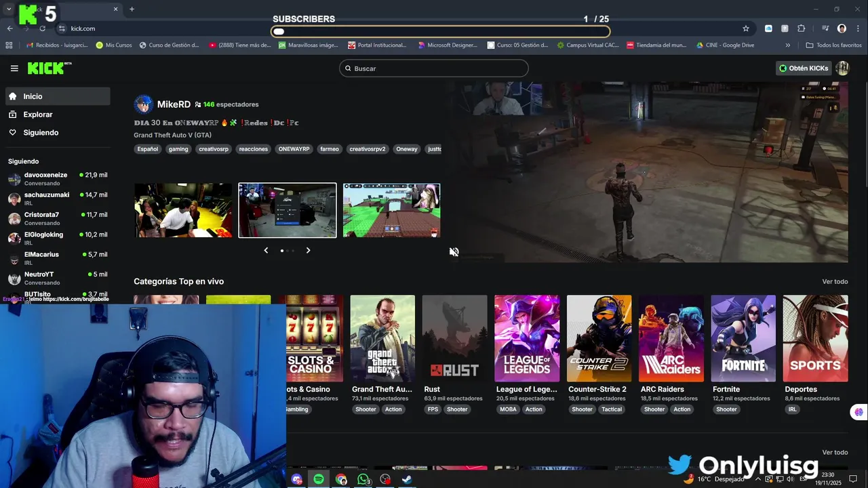Viewport: 868px width, 488px height.
Task: Open the hamburger sidebar menu
Action: point(14,68)
